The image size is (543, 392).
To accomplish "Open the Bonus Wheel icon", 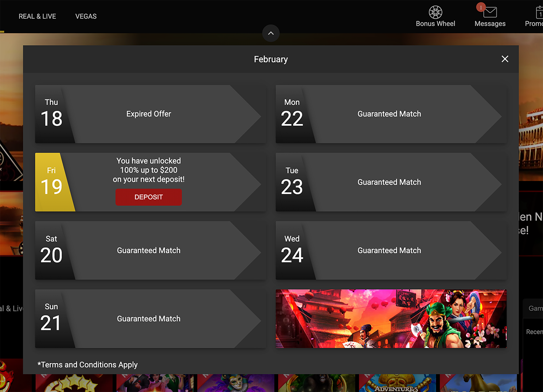I will click(435, 12).
